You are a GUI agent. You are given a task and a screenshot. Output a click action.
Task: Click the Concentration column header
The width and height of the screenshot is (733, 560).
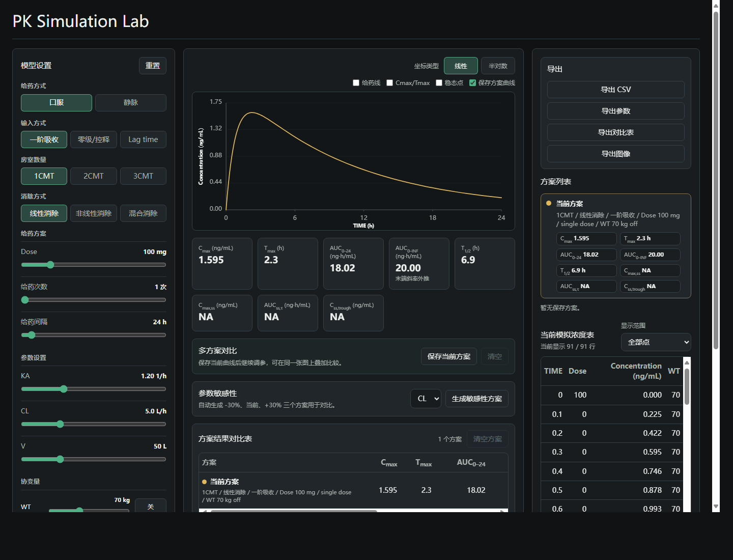[x=636, y=371]
